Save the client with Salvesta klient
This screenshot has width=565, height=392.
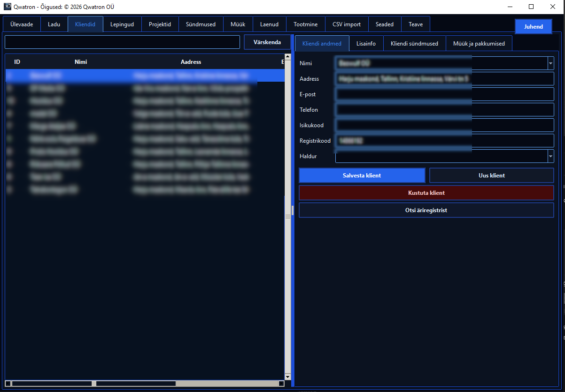point(362,176)
